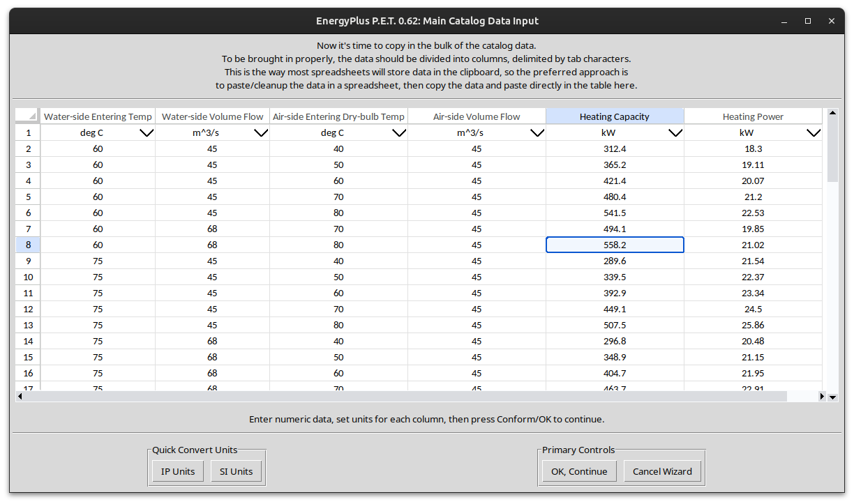
Task: Select Water-side Volume Flow cell in row 7
Action: [212, 229]
